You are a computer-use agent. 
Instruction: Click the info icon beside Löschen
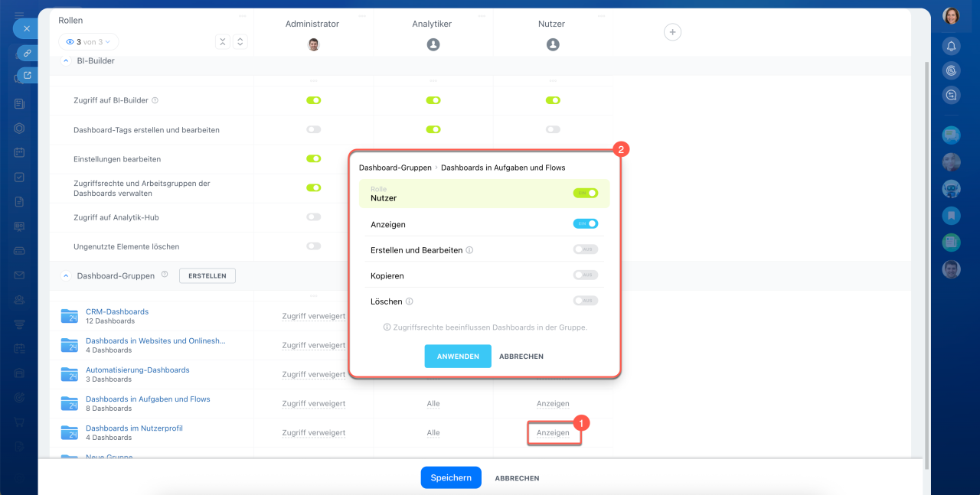[x=410, y=301]
